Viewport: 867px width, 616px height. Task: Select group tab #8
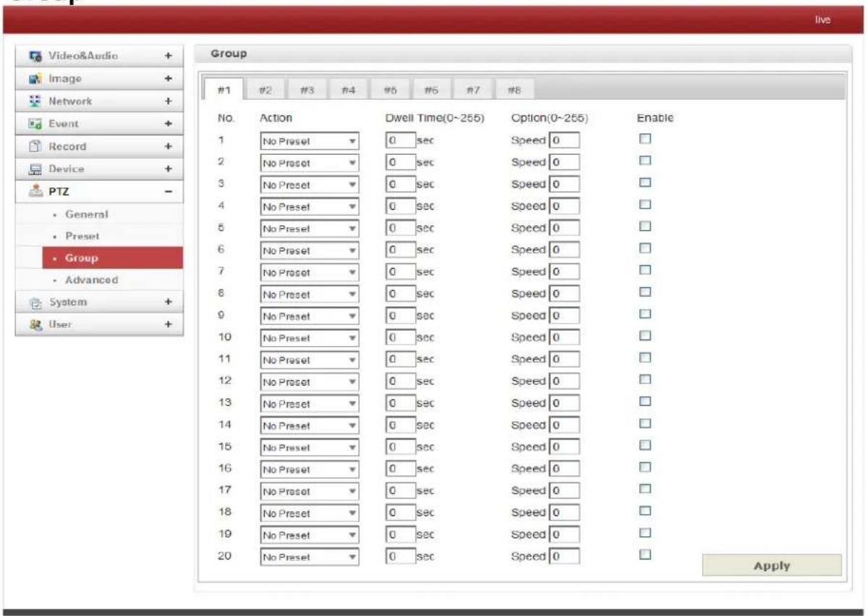[x=515, y=90]
